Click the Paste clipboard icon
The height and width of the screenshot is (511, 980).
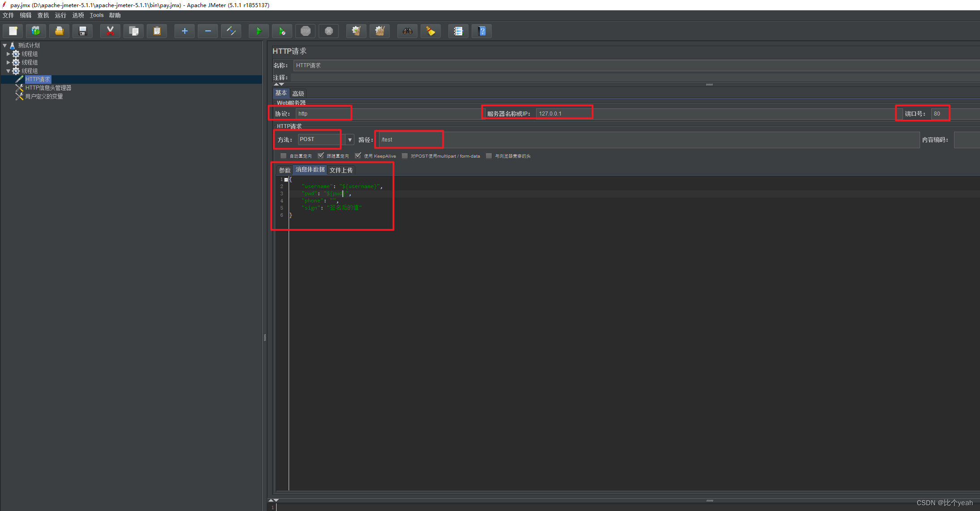[157, 31]
